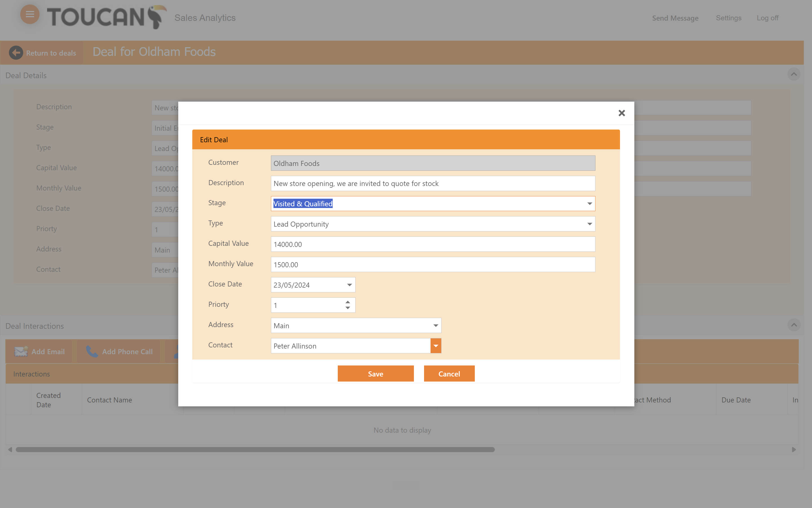The height and width of the screenshot is (508, 812).
Task: Click the Edit Deal header title
Action: point(214,140)
